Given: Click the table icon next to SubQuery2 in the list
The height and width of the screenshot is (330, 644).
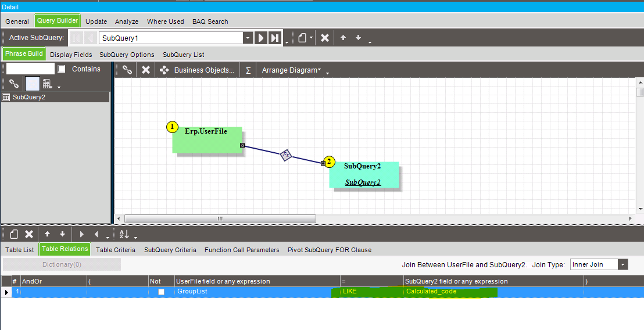Looking at the screenshot, I should click(x=6, y=97).
